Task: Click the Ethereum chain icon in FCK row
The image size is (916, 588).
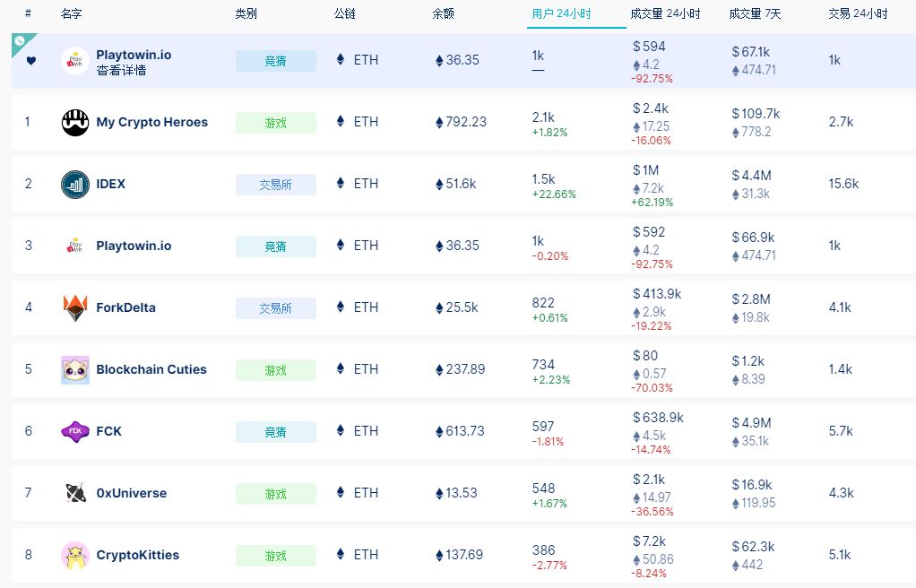Action: pyautogui.click(x=341, y=430)
